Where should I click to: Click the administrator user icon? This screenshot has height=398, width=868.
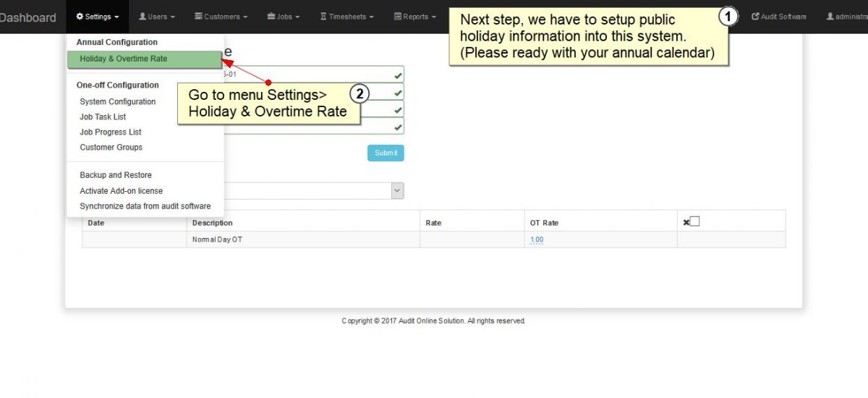coord(830,17)
